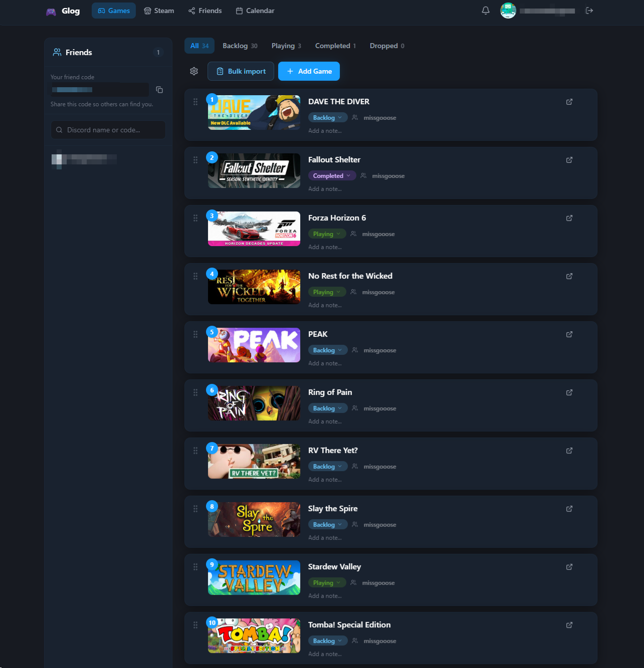Open list settings gear icon
Viewport: 644px width, 668px height.
pos(194,71)
